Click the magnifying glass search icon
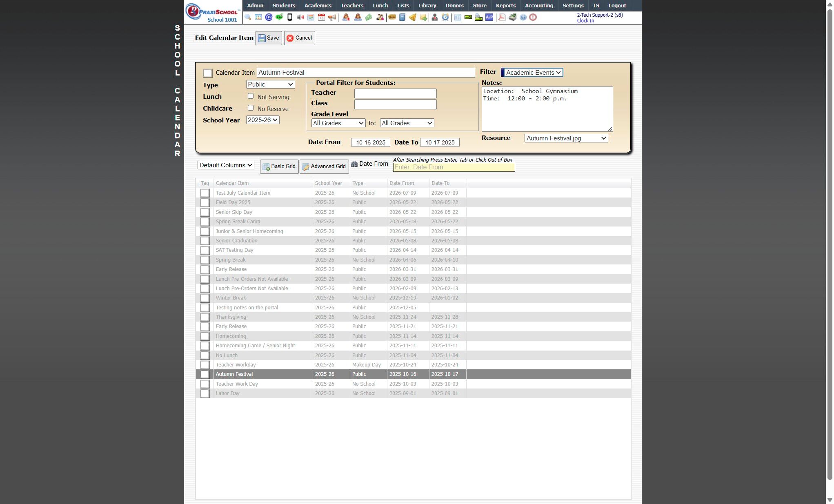Image resolution: width=834 pixels, height=504 pixels. pyautogui.click(x=248, y=17)
